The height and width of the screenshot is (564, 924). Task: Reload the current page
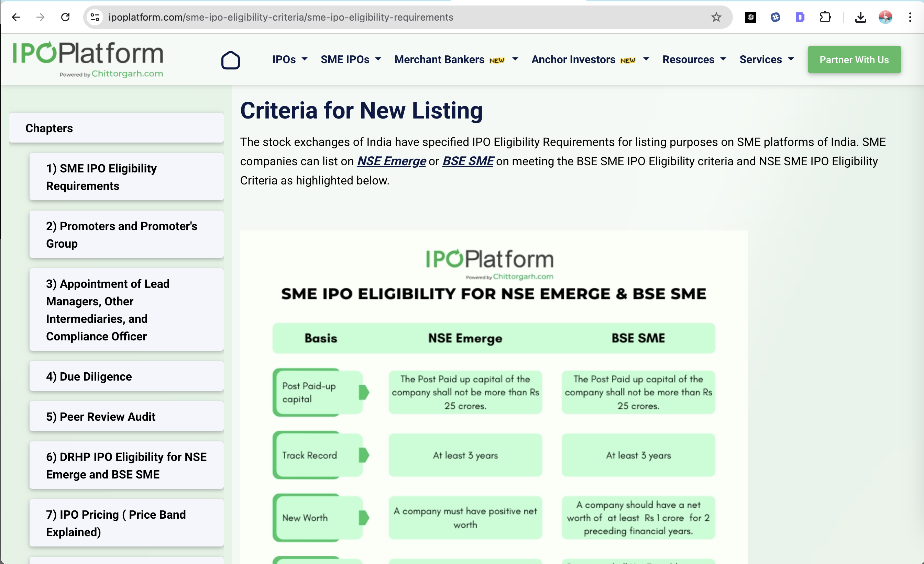(65, 17)
